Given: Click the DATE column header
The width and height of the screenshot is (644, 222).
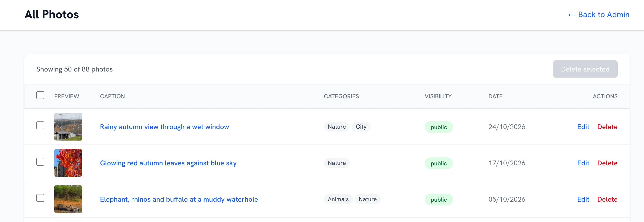Looking at the screenshot, I should pyautogui.click(x=495, y=96).
